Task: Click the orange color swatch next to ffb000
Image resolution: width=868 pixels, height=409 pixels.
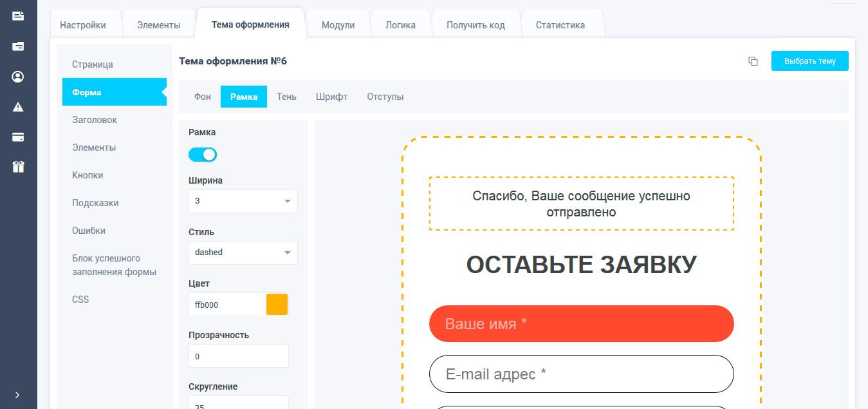Action: coord(277,304)
